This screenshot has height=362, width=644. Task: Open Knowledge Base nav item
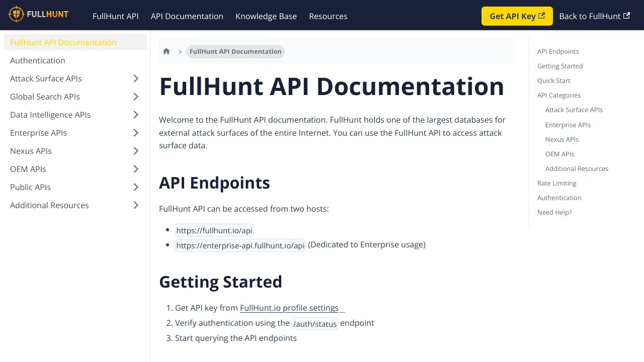[x=266, y=16]
